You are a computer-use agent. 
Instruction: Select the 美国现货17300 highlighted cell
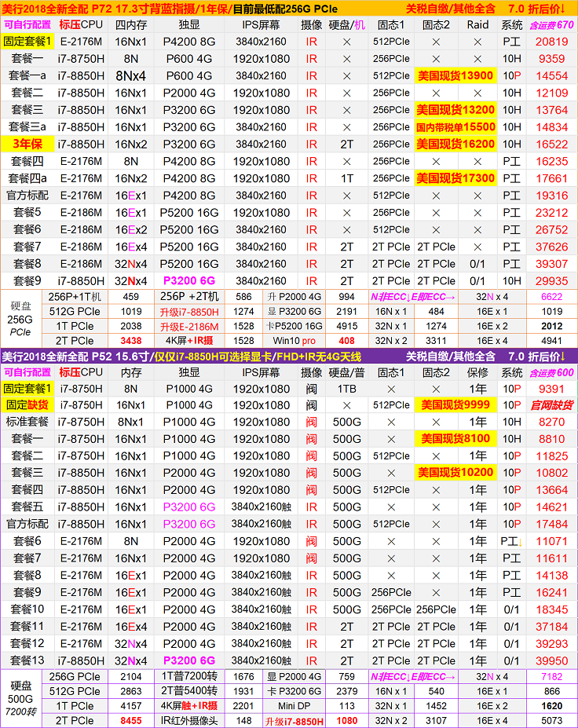tap(455, 178)
